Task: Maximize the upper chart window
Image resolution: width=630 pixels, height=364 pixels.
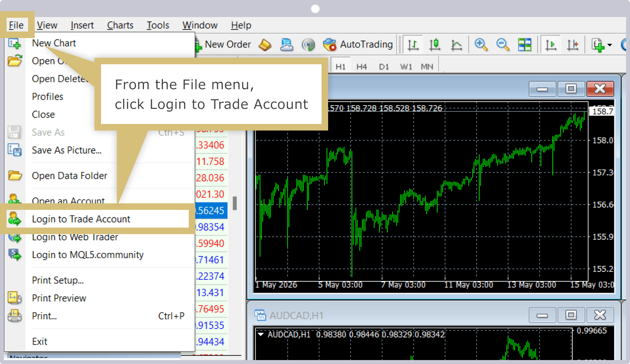Action: tap(571, 89)
